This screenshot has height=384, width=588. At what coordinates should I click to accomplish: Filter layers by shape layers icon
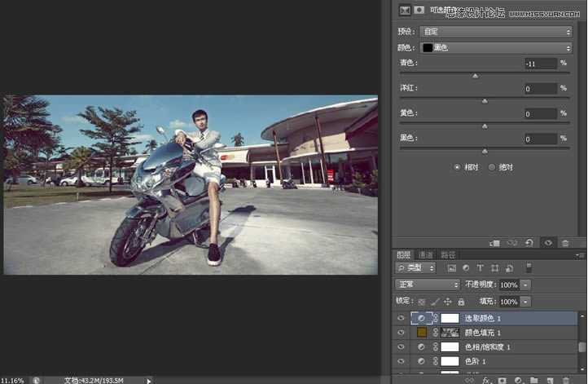[495, 268]
